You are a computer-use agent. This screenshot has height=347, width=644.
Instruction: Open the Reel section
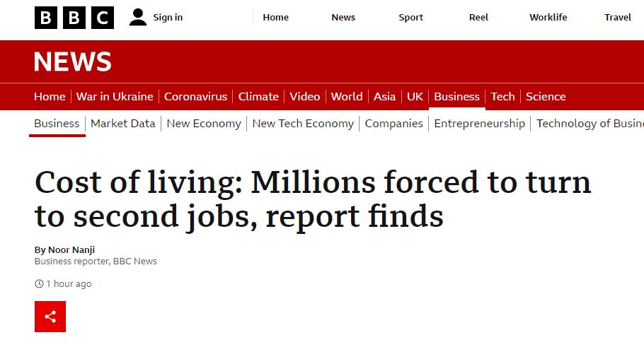click(478, 17)
